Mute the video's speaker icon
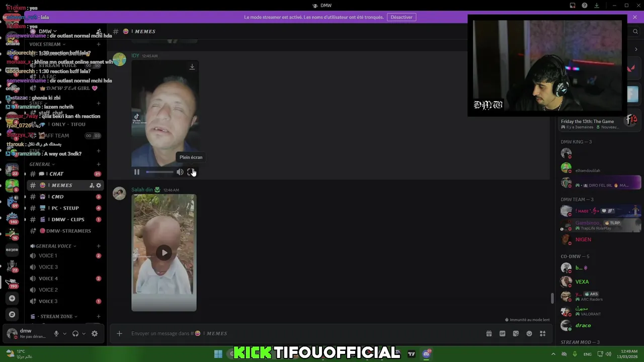 click(x=180, y=172)
